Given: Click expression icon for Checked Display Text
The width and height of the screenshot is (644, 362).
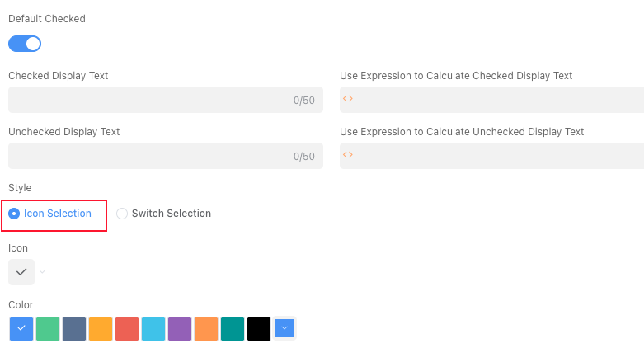Looking at the screenshot, I should click(348, 99).
